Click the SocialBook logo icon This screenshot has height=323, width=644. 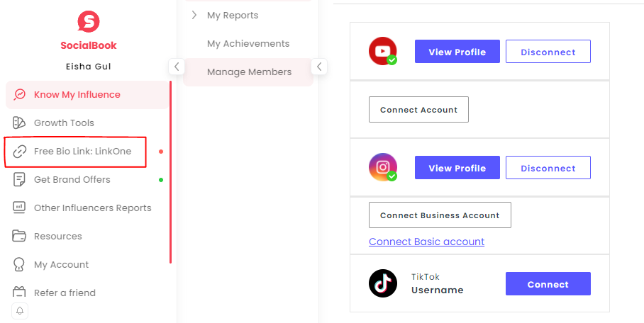[x=89, y=22]
